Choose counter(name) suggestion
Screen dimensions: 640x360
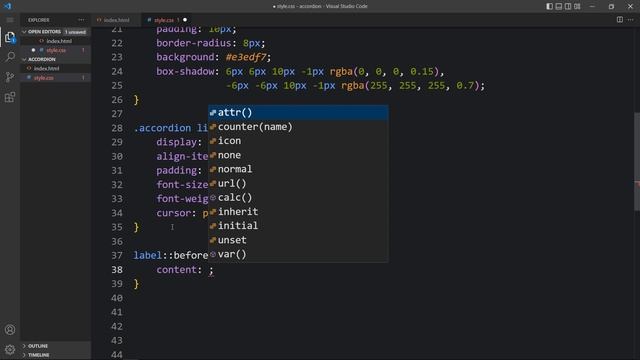(x=298, y=127)
